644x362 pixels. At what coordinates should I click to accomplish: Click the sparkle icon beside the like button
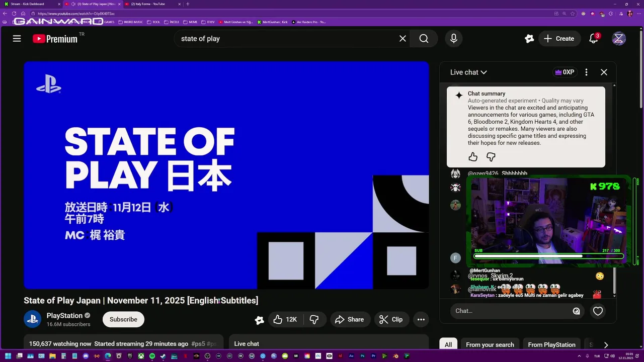coord(260,320)
